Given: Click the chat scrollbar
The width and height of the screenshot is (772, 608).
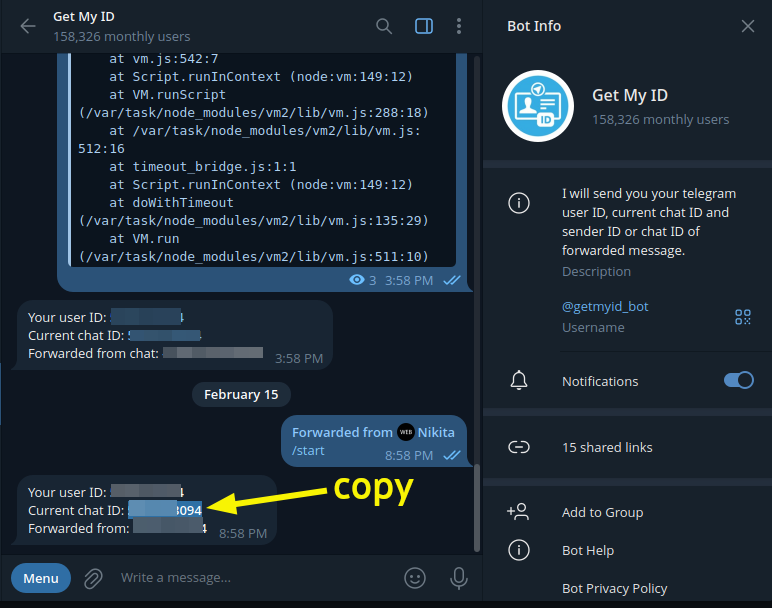Looking at the screenshot, I should [477, 508].
